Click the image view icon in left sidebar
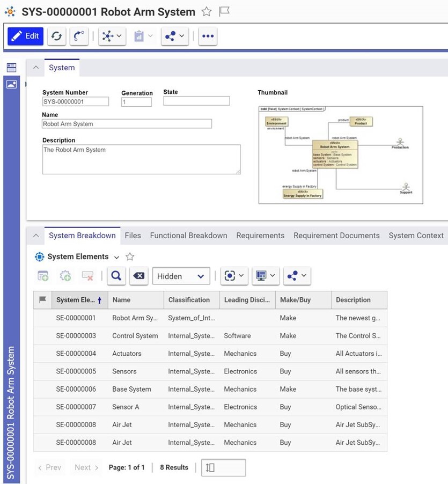448x484 pixels. 11,84
